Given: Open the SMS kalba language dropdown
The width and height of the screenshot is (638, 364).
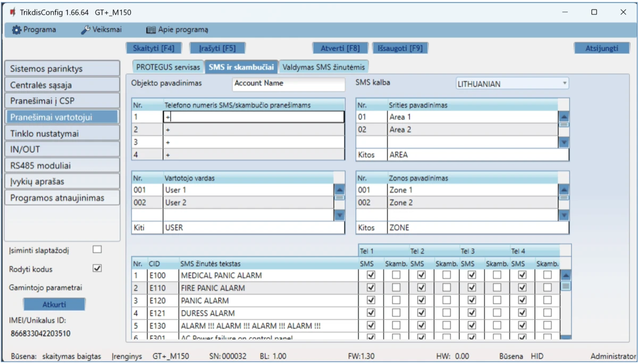Looking at the screenshot, I should 512,83.
